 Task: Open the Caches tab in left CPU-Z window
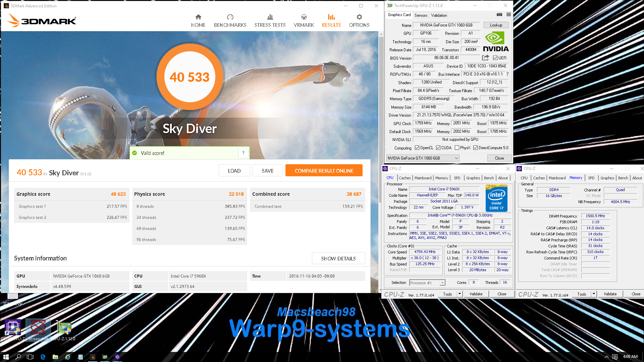[405, 178]
